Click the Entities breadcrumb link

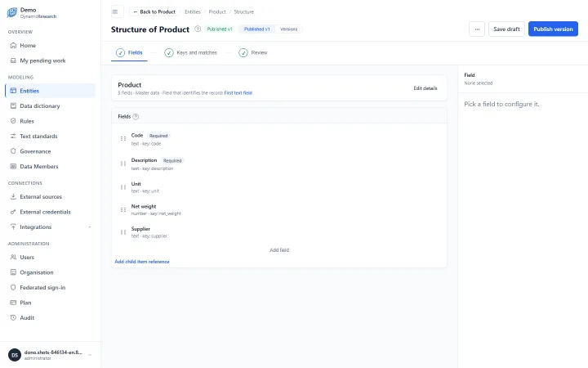193,12
